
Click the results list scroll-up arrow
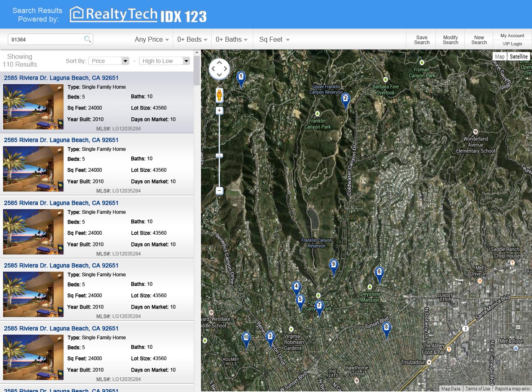pyautogui.click(x=197, y=52)
